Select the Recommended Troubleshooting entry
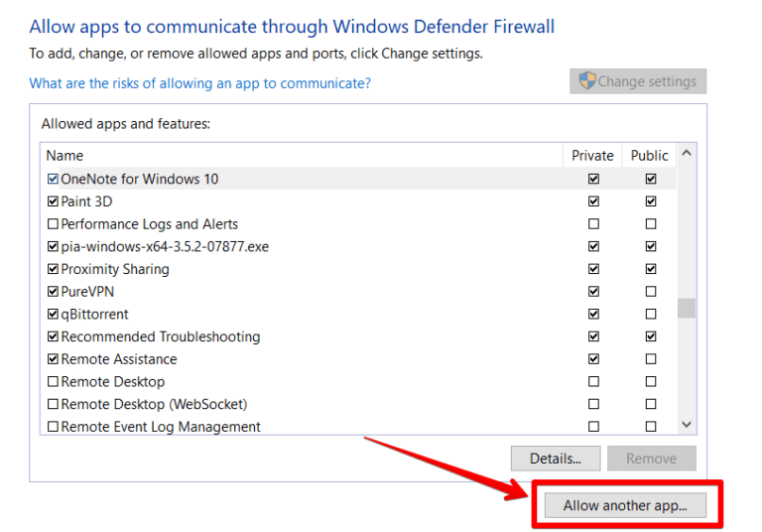The height and width of the screenshot is (532, 762). (161, 337)
